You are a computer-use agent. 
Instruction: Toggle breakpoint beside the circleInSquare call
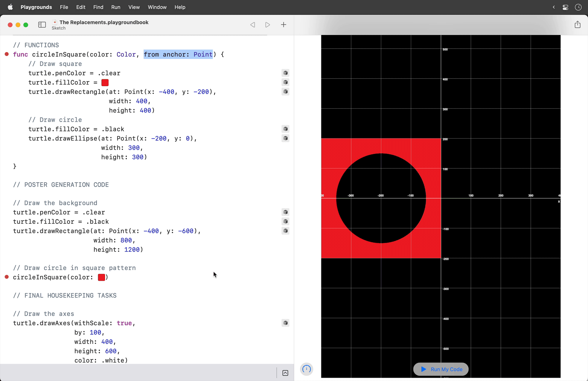pos(7,277)
